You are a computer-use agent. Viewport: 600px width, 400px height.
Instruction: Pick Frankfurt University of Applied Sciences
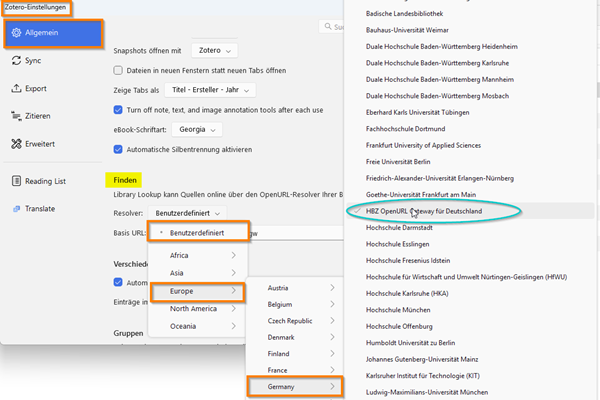point(423,145)
